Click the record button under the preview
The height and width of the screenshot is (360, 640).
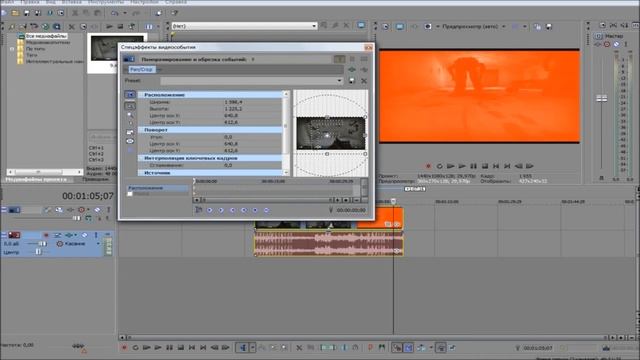pos(428,166)
